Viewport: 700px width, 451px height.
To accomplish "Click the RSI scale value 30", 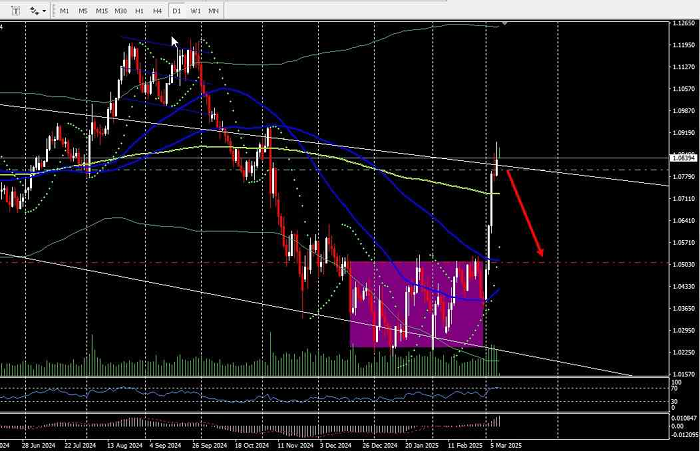I will [675, 402].
